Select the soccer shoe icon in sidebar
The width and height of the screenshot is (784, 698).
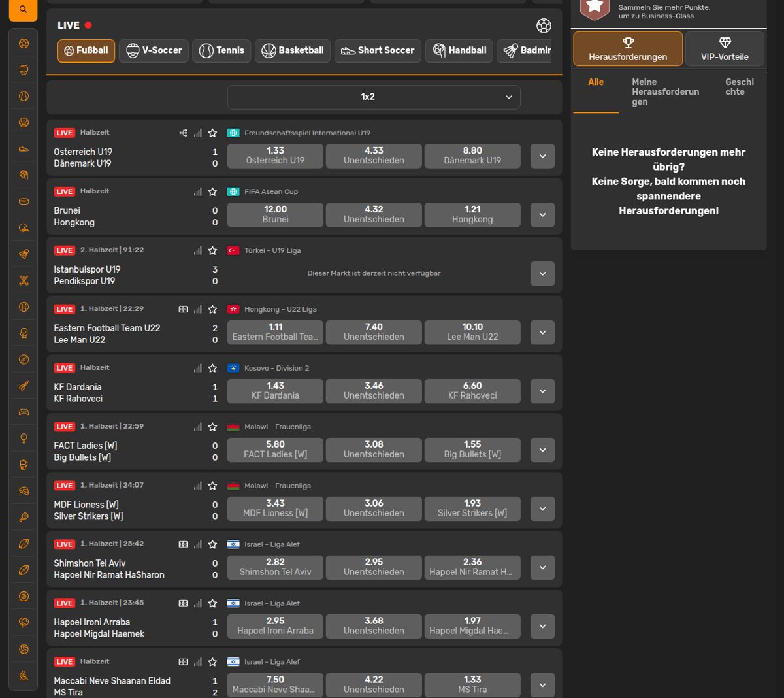(24, 149)
